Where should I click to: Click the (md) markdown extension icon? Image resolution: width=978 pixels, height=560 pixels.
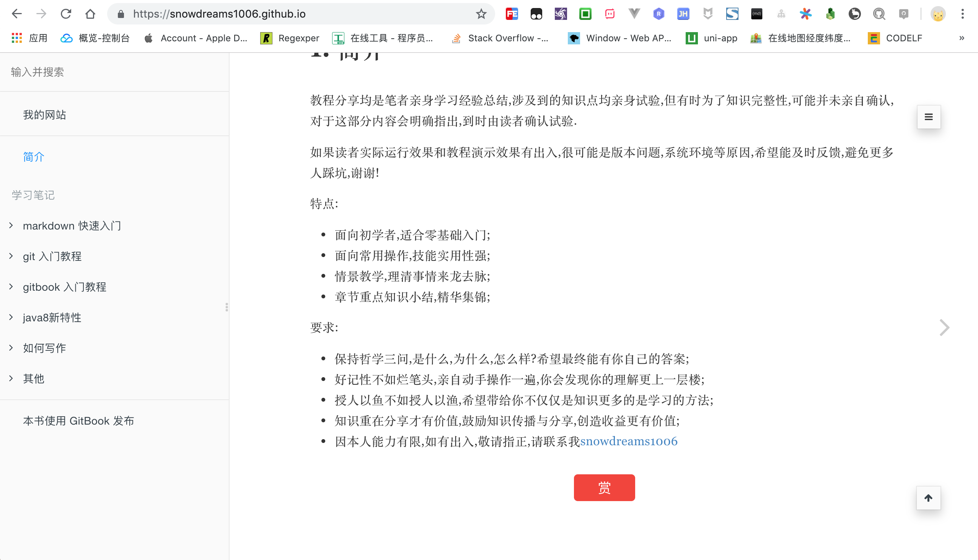(756, 13)
